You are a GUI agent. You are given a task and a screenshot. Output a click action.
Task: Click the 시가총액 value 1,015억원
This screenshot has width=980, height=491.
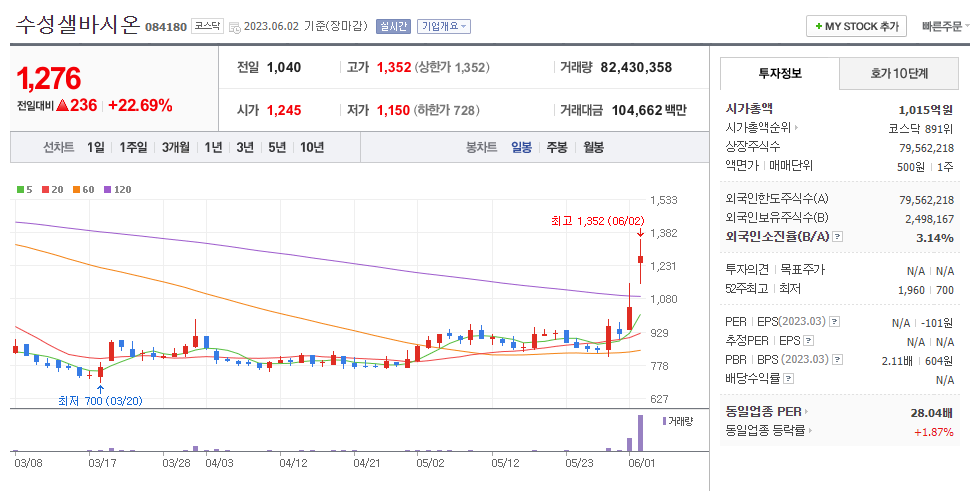(926, 110)
